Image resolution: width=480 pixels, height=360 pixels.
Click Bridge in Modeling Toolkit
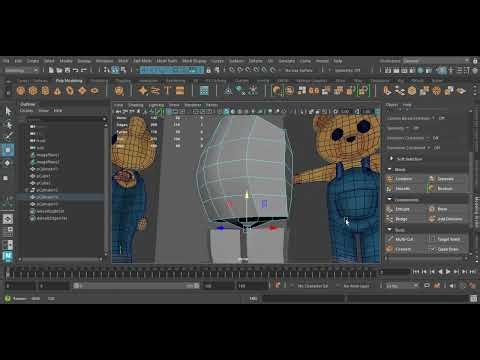[400, 219]
